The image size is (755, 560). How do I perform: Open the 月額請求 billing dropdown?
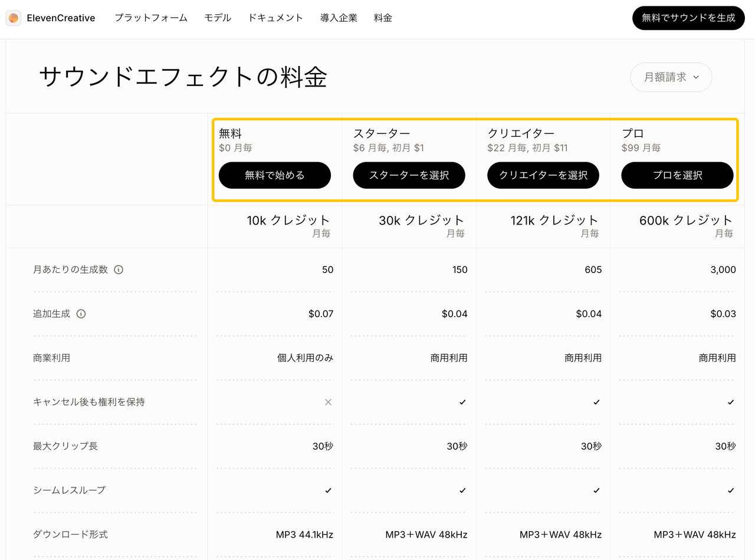click(671, 77)
